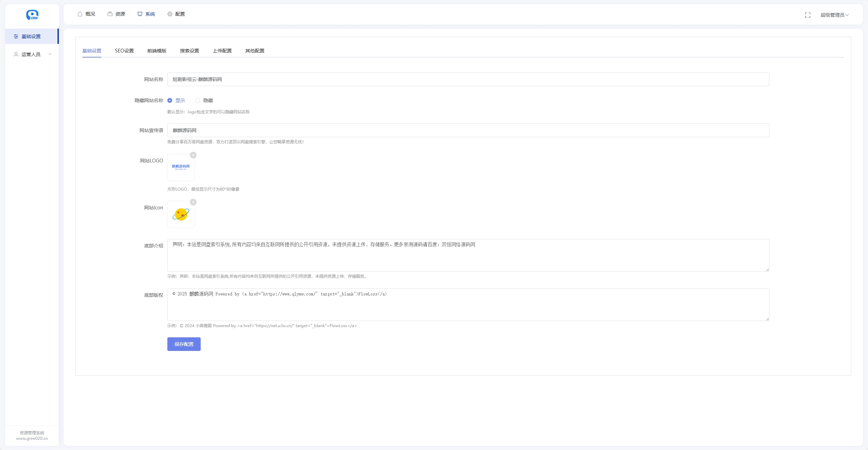Click the CRM logo icon

(32, 15)
